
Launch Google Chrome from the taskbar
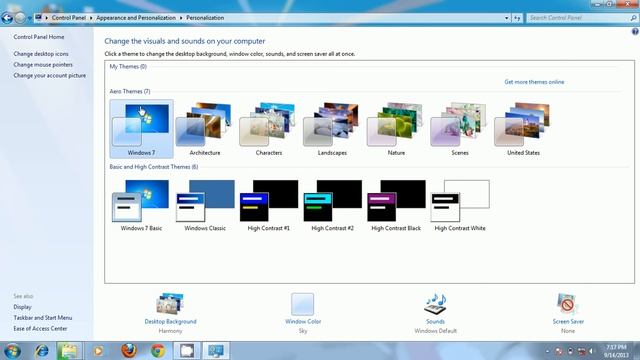click(x=158, y=351)
